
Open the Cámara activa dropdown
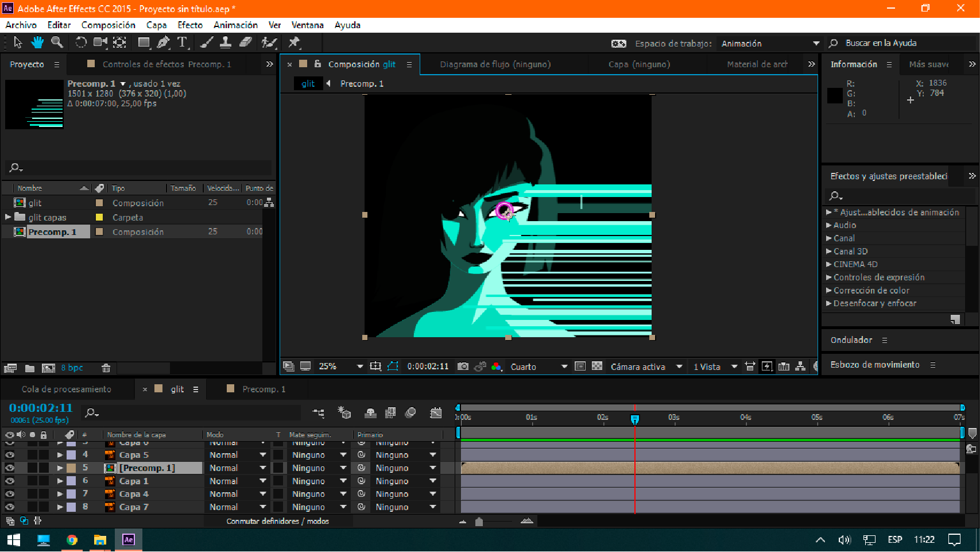[x=646, y=366]
